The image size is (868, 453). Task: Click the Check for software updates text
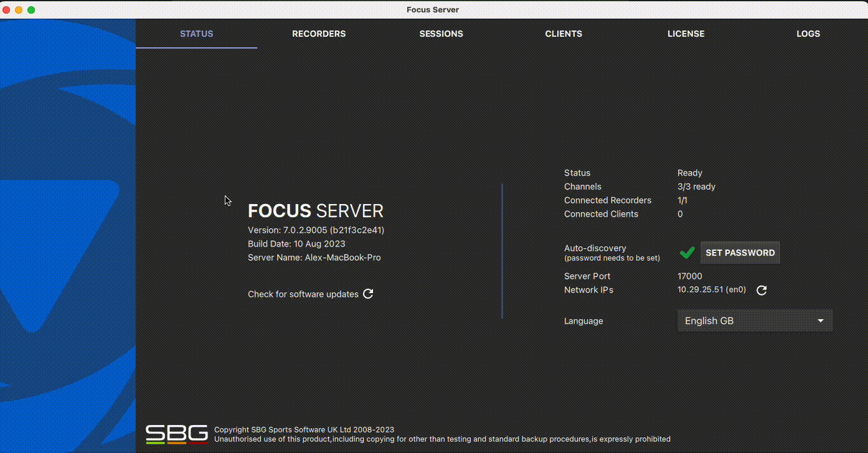tap(303, 294)
